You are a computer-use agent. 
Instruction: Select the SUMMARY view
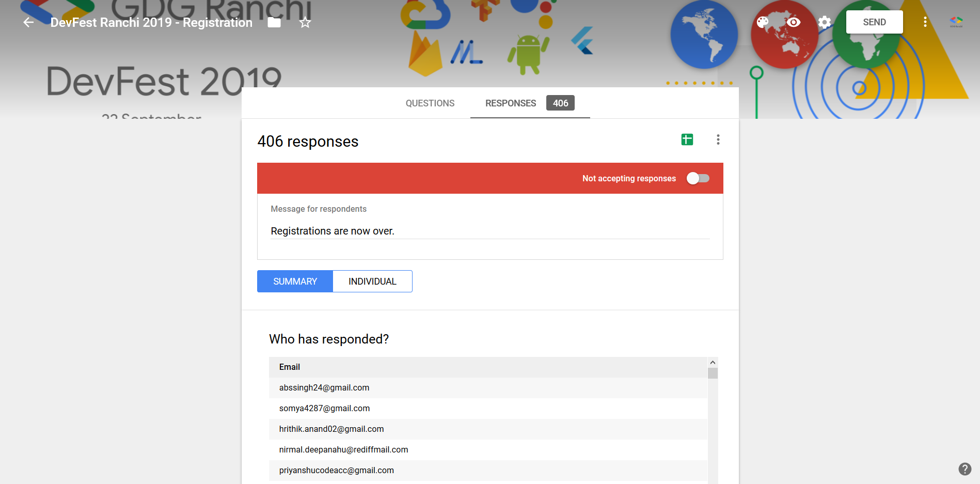(x=295, y=282)
